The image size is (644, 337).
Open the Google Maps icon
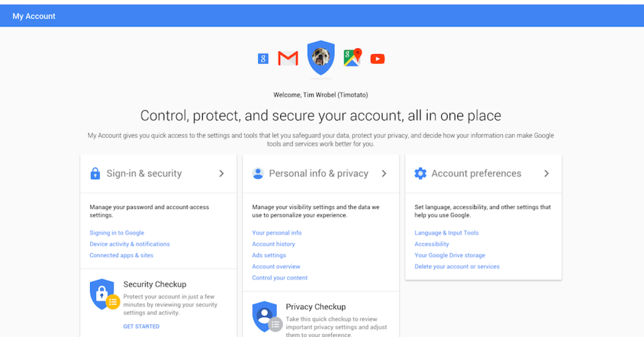pos(352,57)
